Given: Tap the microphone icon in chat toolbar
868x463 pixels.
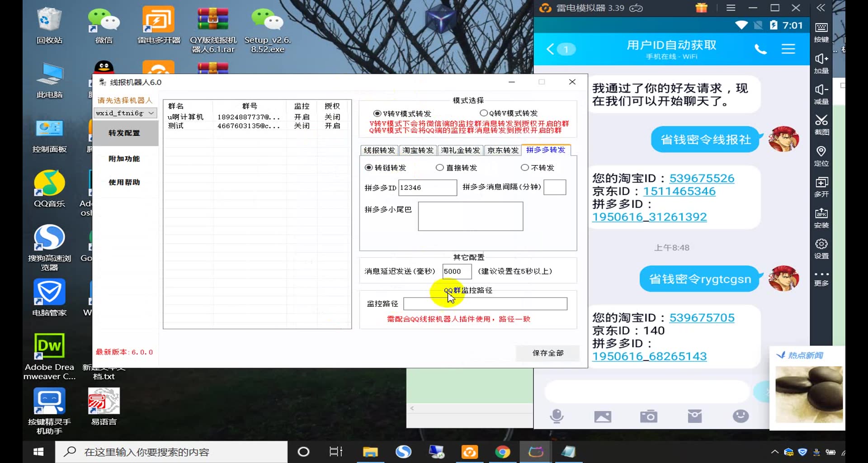Looking at the screenshot, I should coord(557,416).
